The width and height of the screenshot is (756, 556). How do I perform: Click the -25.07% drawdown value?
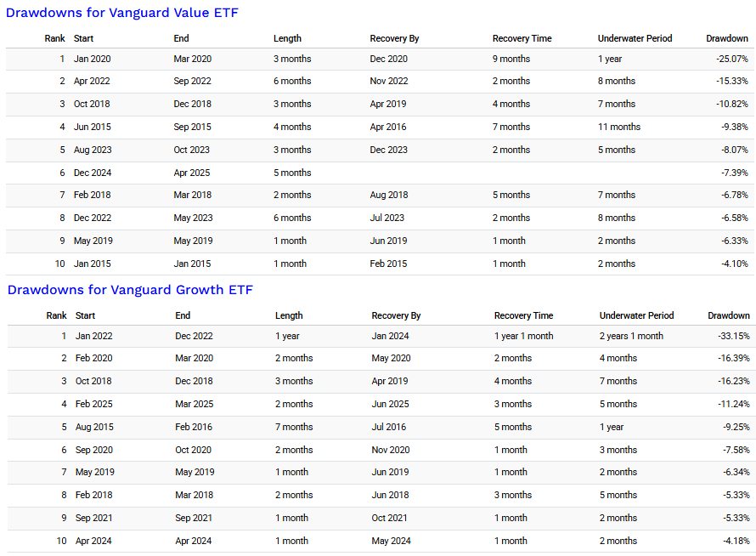click(x=731, y=59)
